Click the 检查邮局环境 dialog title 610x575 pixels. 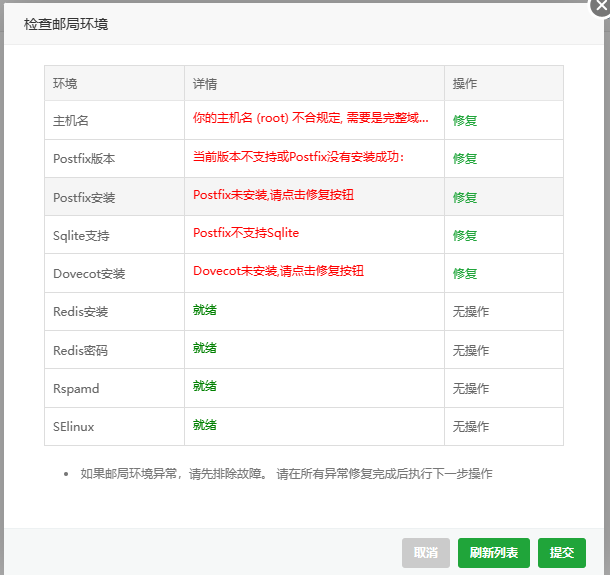coord(66,24)
